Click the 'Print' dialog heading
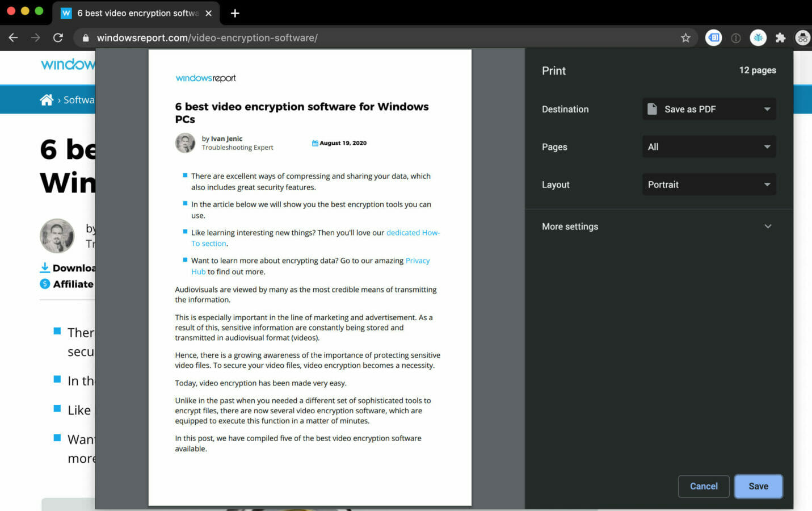Viewport: 812px width, 511px height. (554, 71)
